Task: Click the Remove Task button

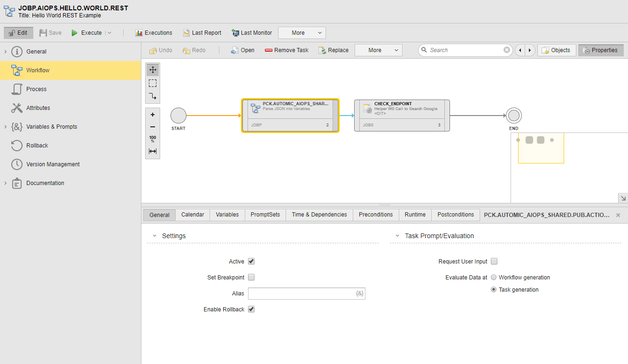Action: coord(287,50)
